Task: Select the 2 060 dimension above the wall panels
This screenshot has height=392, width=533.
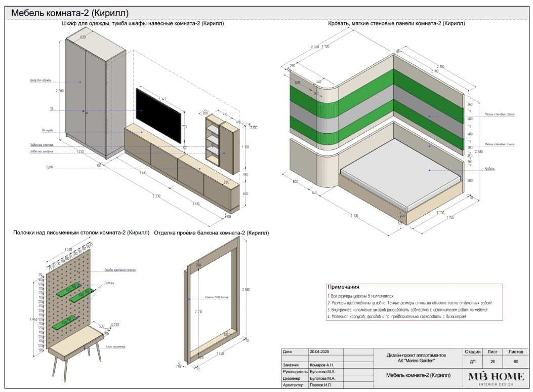Action: coord(315,47)
